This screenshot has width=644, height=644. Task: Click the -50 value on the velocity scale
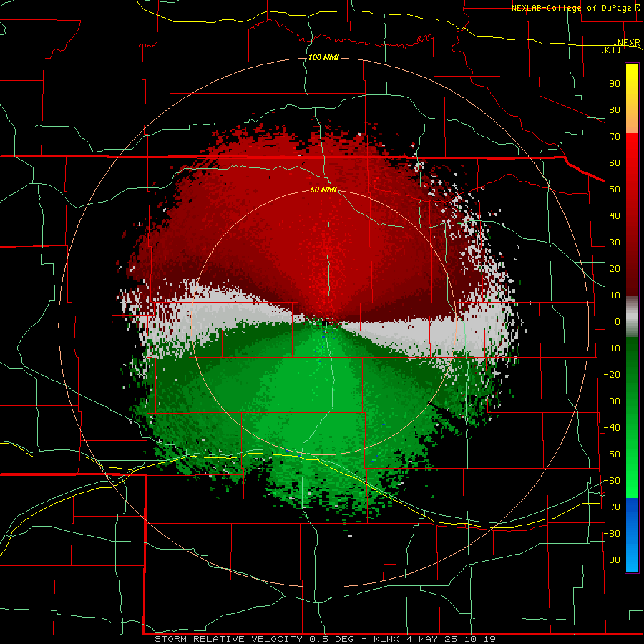click(x=612, y=454)
